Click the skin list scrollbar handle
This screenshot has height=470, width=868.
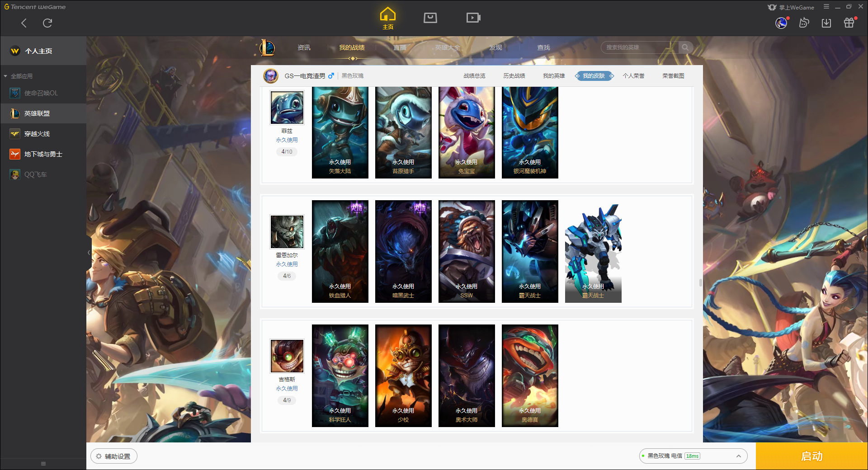(x=700, y=283)
